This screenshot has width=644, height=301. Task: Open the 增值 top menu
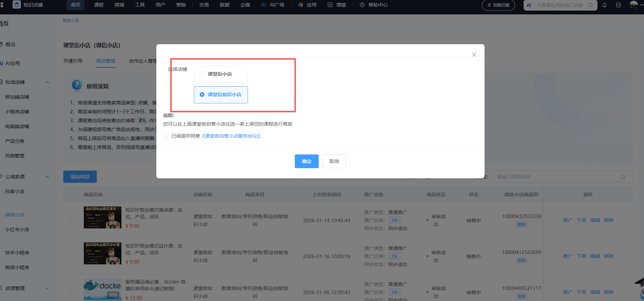click(x=337, y=5)
